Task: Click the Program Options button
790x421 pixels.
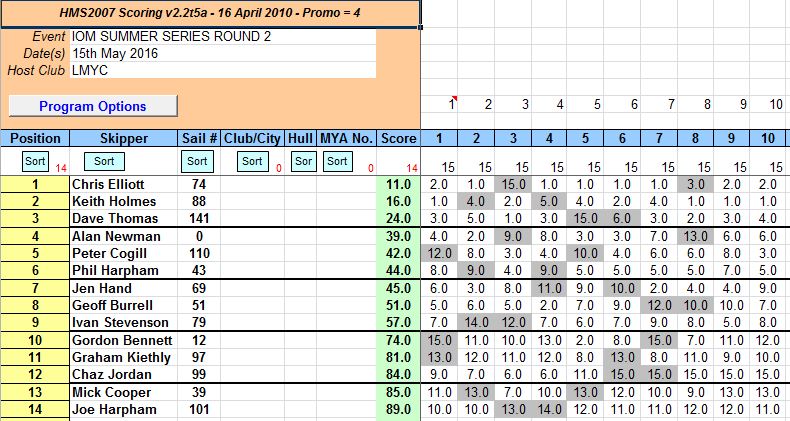Action: click(x=93, y=106)
